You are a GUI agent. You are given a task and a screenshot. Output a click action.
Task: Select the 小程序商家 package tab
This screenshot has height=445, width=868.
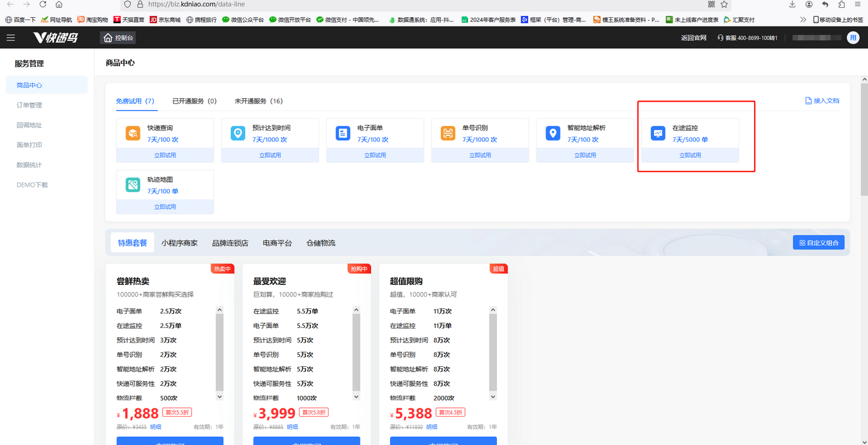(180, 243)
